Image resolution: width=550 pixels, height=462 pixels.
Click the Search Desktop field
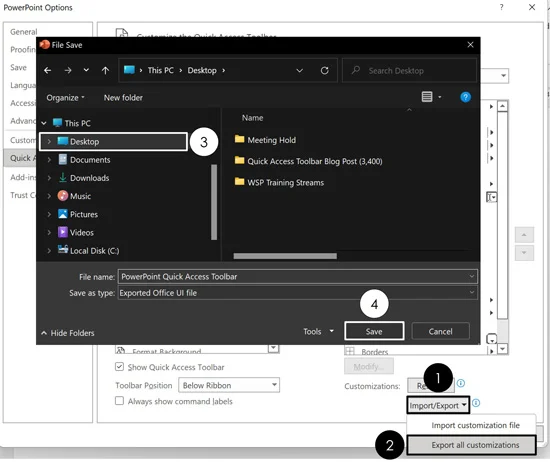click(x=409, y=71)
